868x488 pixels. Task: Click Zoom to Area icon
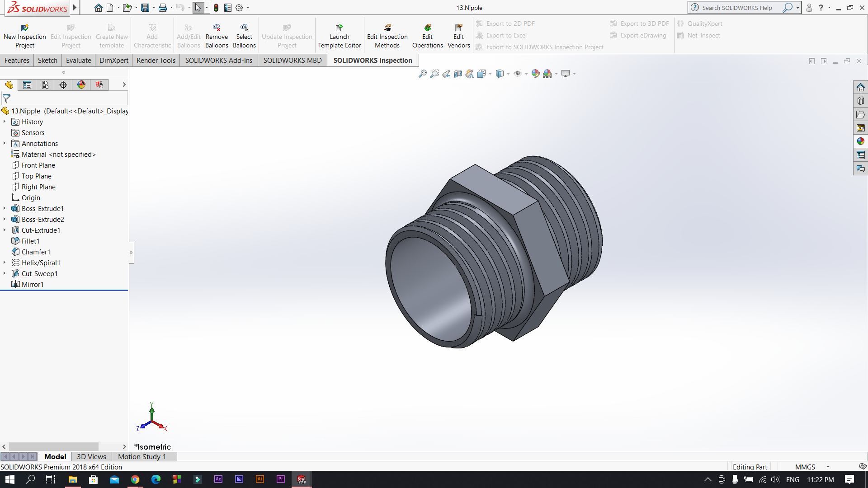tap(434, 74)
